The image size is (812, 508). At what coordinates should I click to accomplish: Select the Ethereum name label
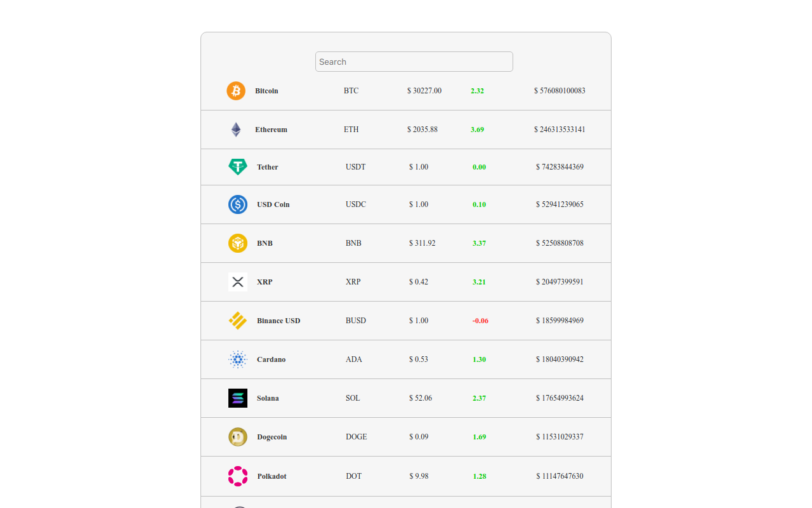point(271,129)
